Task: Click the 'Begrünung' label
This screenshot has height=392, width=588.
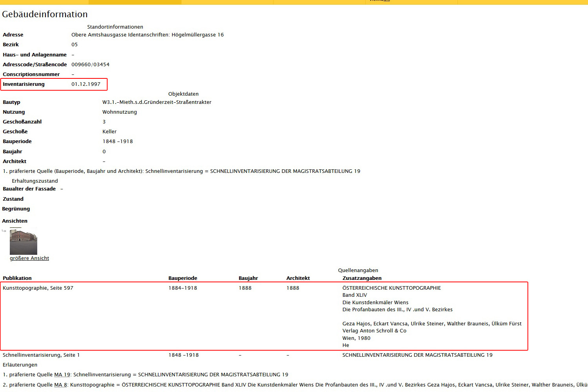Action: 16,209
